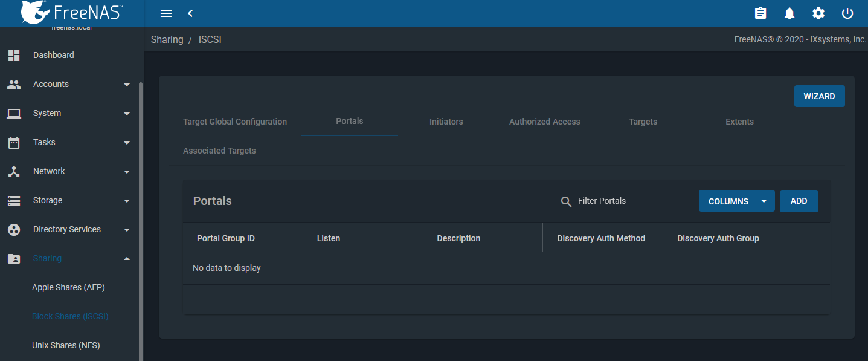Switch to Target Global Configuration tab
868x361 pixels.
pyautogui.click(x=235, y=122)
